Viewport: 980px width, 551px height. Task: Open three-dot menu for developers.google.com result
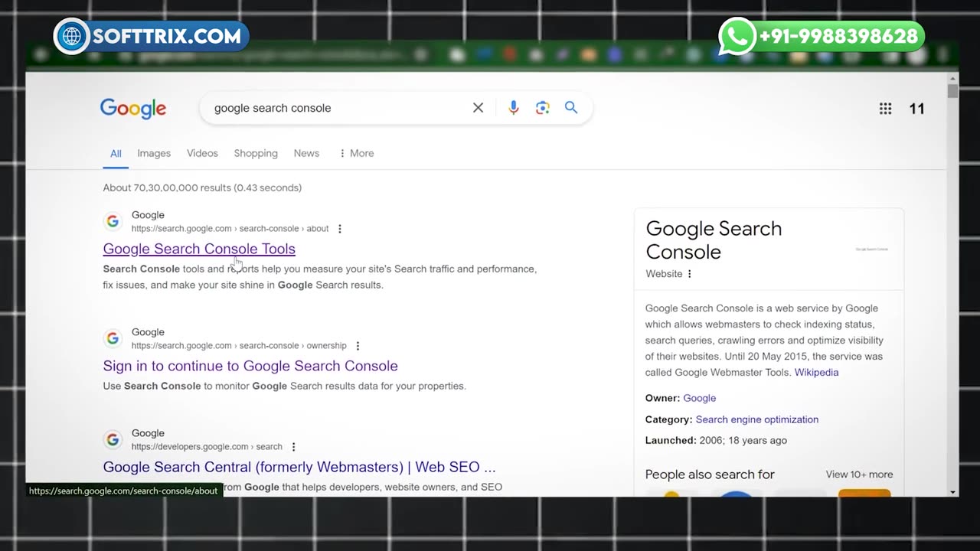pyautogui.click(x=293, y=447)
